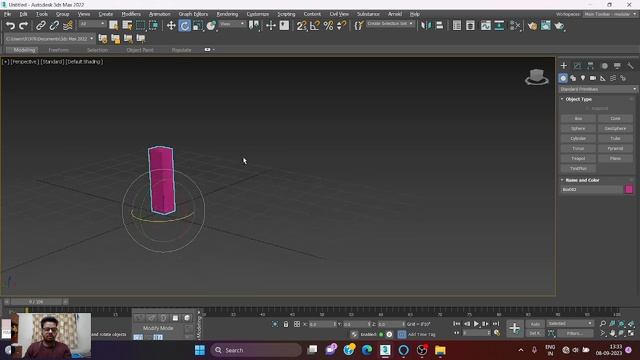The width and height of the screenshot is (640, 360).
Task: Click the Align tool icon
Action: pyautogui.click(x=440, y=26)
